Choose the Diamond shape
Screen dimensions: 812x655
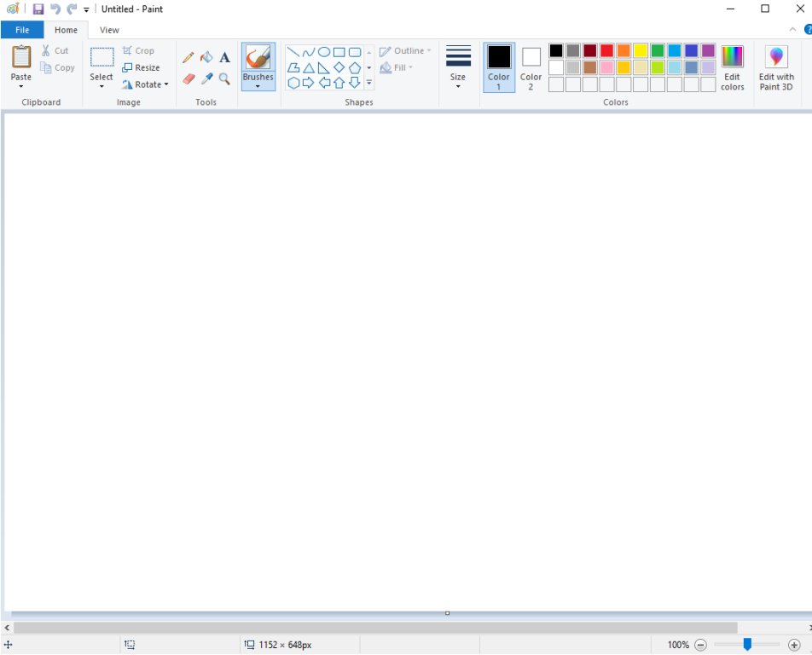(x=339, y=67)
